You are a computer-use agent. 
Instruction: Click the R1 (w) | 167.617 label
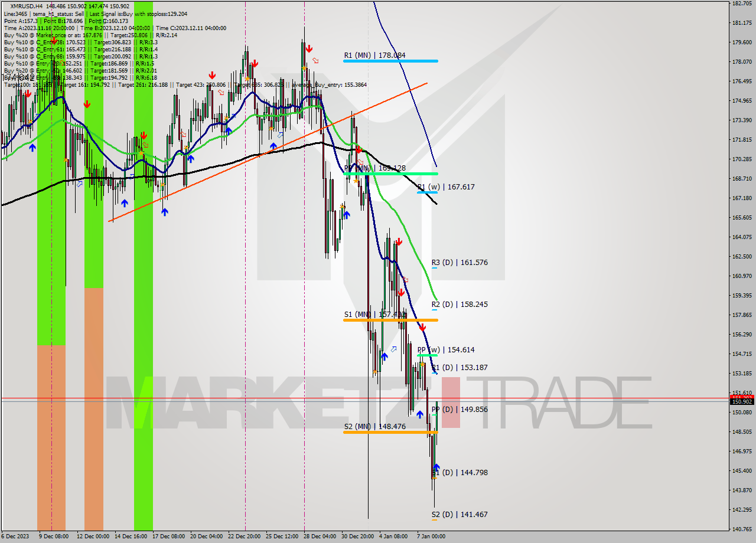[446, 187]
